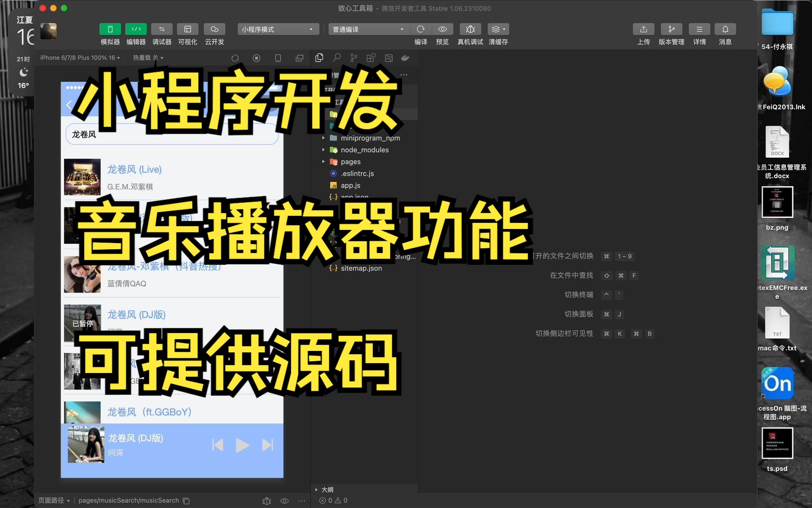Open cloud development (云开发) console
812x508 pixels.
point(214,29)
